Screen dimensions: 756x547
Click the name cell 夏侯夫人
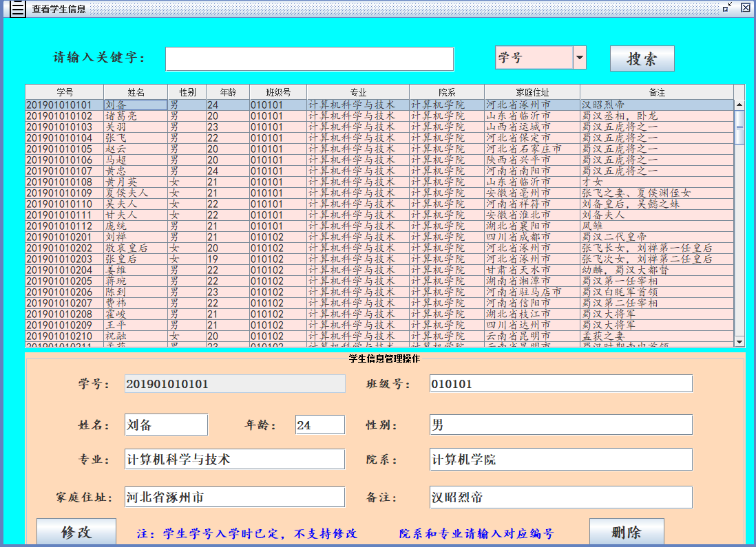136,193
